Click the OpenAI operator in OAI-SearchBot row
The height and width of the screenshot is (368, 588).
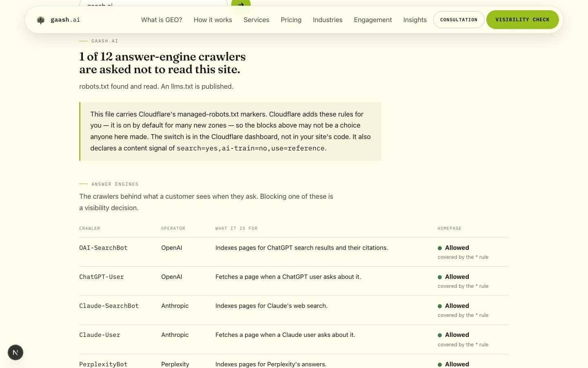pos(171,248)
